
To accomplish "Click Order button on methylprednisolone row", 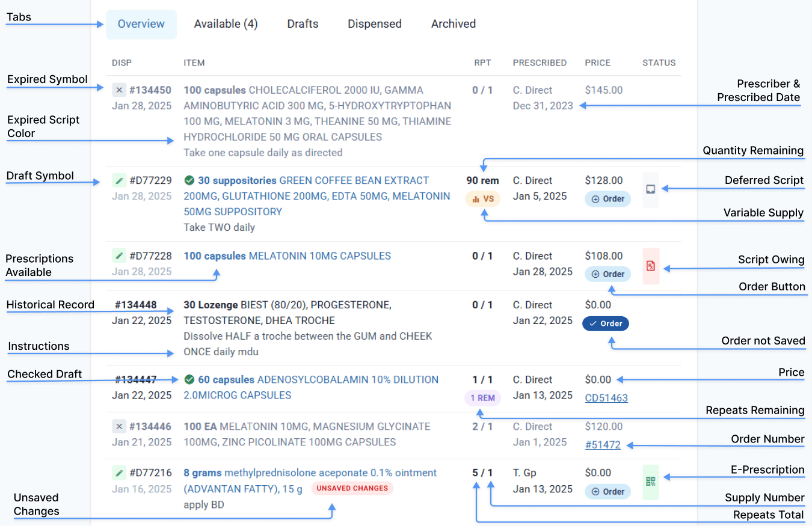I will click(607, 492).
